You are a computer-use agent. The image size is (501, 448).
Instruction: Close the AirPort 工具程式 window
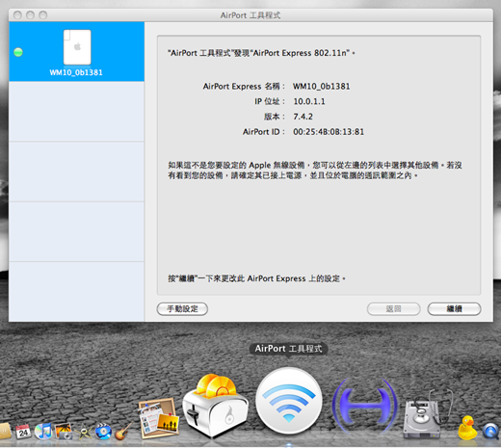click(x=17, y=15)
